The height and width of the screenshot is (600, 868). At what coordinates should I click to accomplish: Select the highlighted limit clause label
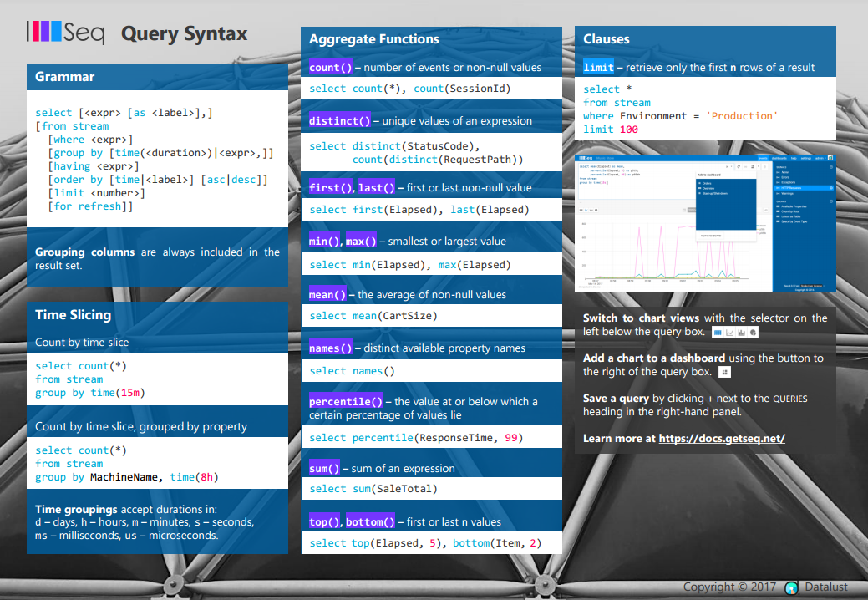tap(598, 68)
